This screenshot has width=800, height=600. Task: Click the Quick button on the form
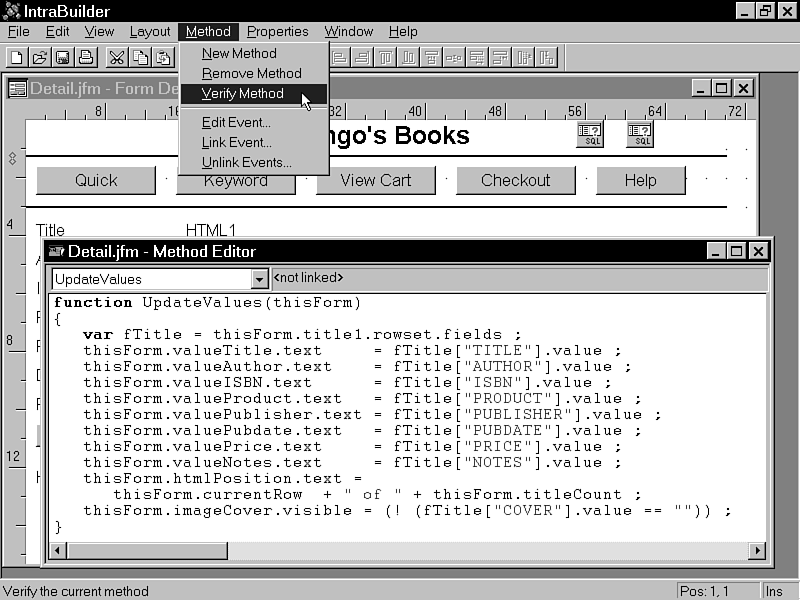(x=96, y=181)
